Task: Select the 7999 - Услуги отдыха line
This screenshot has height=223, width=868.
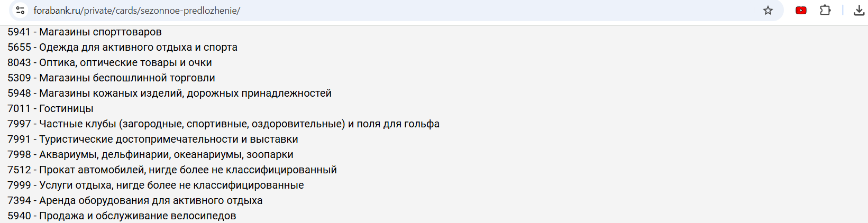Action: coord(156,185)
